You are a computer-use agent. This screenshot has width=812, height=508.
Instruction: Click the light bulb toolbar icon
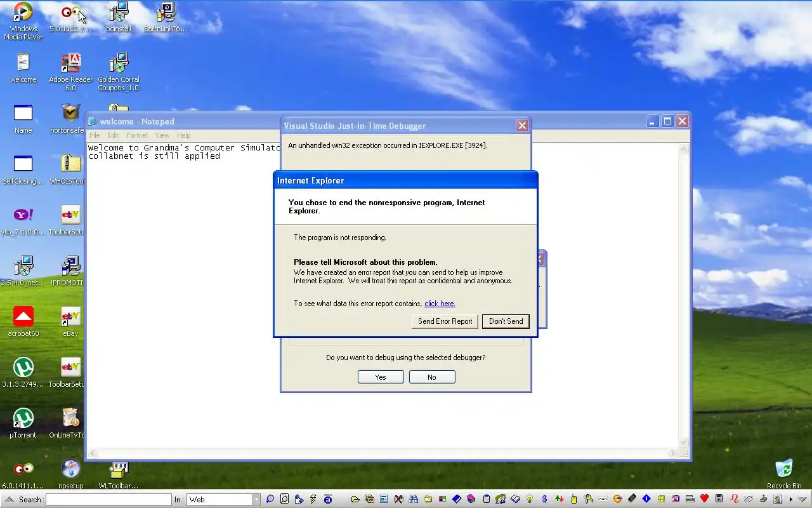530,499
